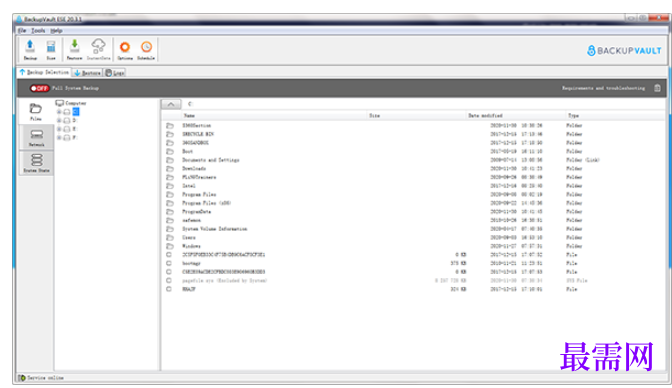Viewport: 672px width, 388px height.
Task: Click the Size calculator toolbar icon
Action: (x=51, y=49)
